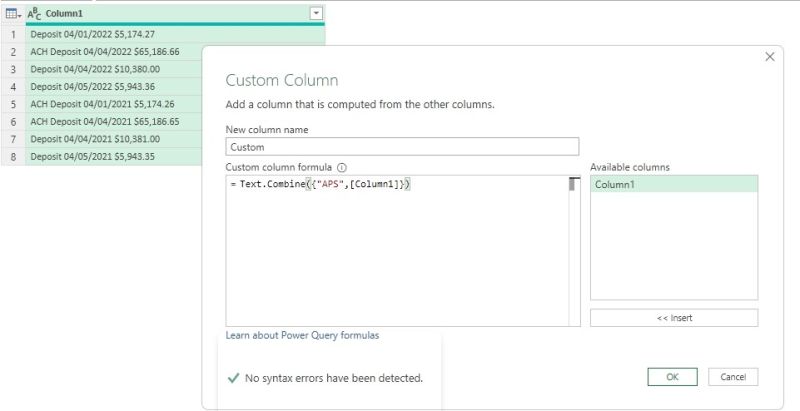Click row number 6
The height and width of the screenshot is (411, 800).
(13, 121)
